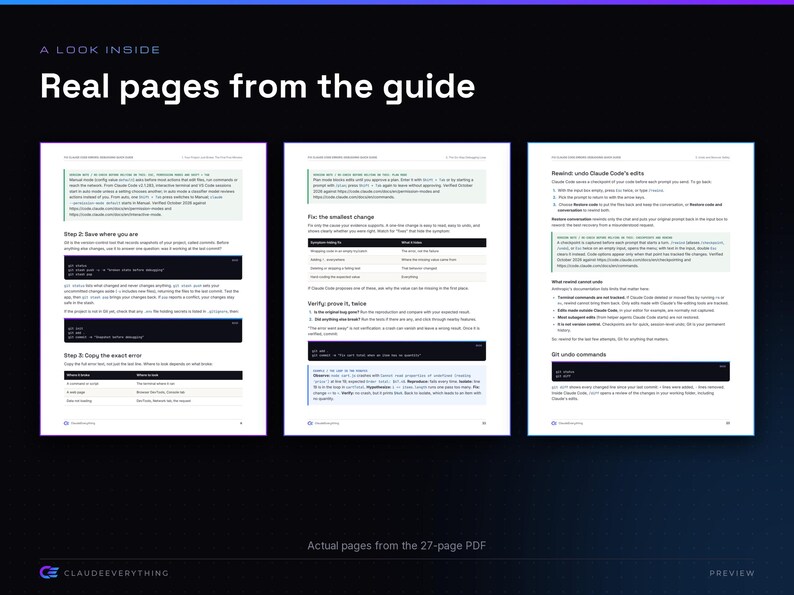Image resolution: width=794 pixels, height=595 pixels.
Task: Click the ClaudeEverything logo icon in footer
Action: (x=49, y=573)
